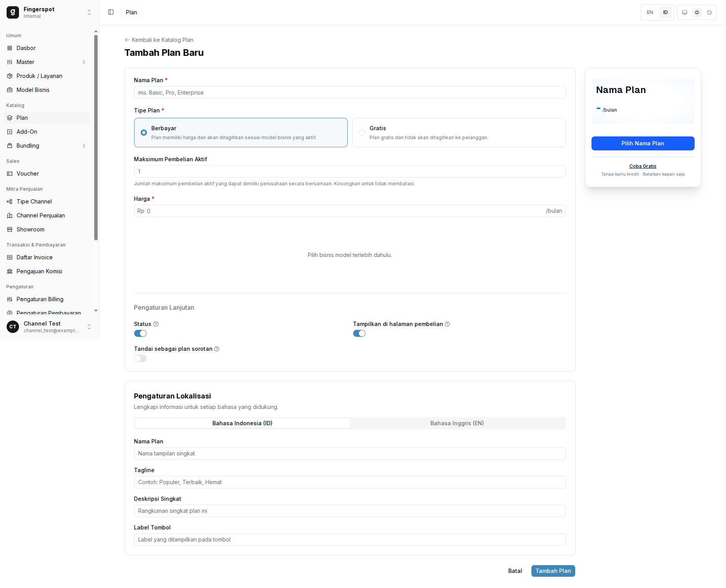Focus the Nama Plan input field
The image size is (726, 588).
pos(350,92)
